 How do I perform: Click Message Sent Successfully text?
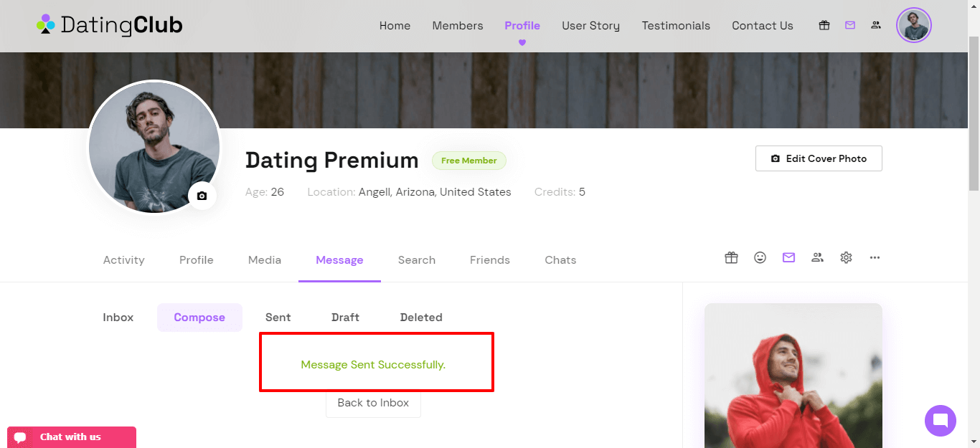[x=373, y=365]
